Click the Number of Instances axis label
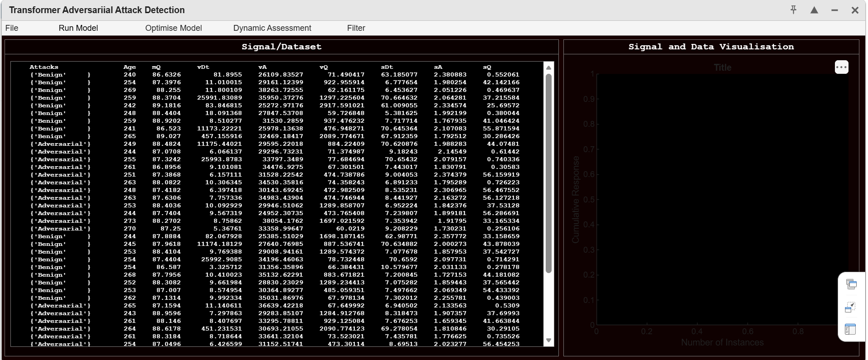This screenshot has height=360, width=868. (722, 342)
